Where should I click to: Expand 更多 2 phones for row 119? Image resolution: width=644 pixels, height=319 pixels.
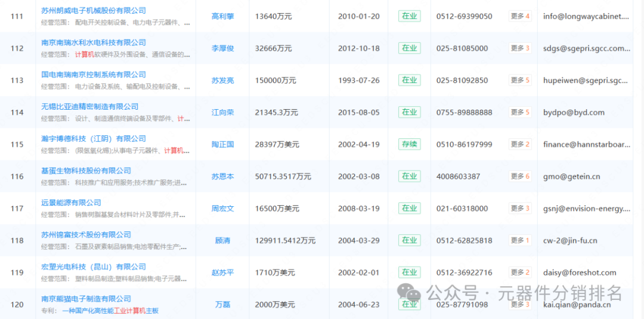click(x=520, y=272)
